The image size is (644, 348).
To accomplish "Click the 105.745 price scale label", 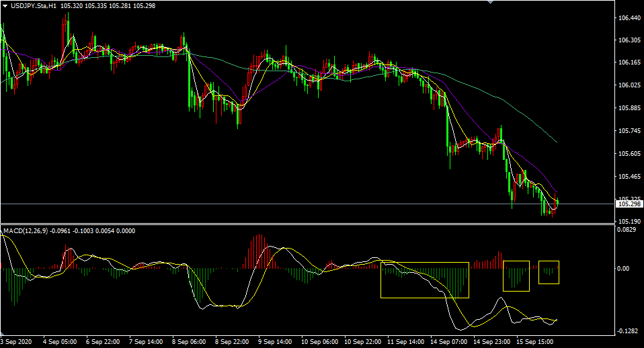I will [629, 131].
